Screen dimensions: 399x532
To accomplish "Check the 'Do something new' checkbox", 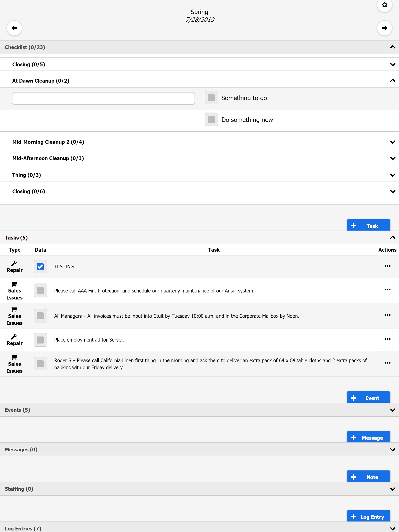I will coord(211,120).
